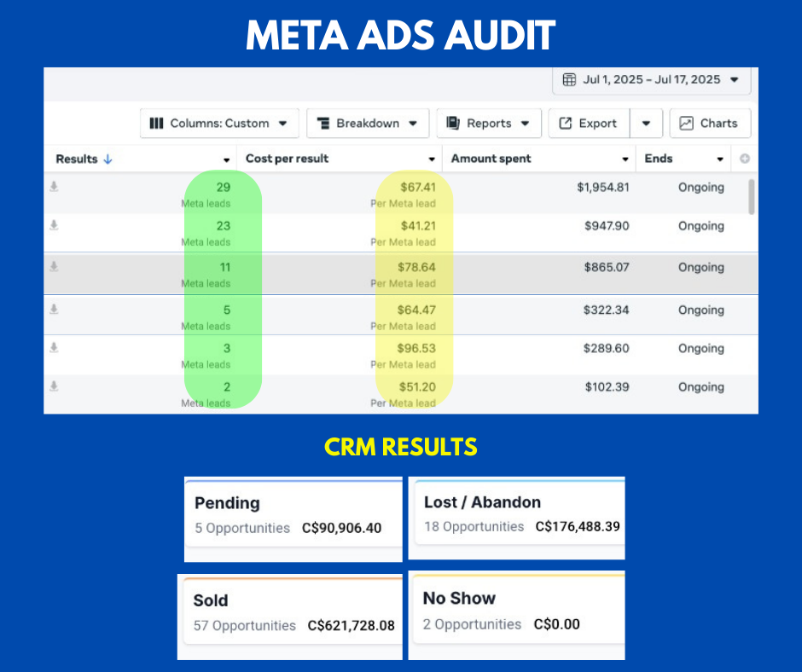Open the Cost per result column header menu
Image resolution: width=802 pixels, height=672 pixels.
click(432, 159)
